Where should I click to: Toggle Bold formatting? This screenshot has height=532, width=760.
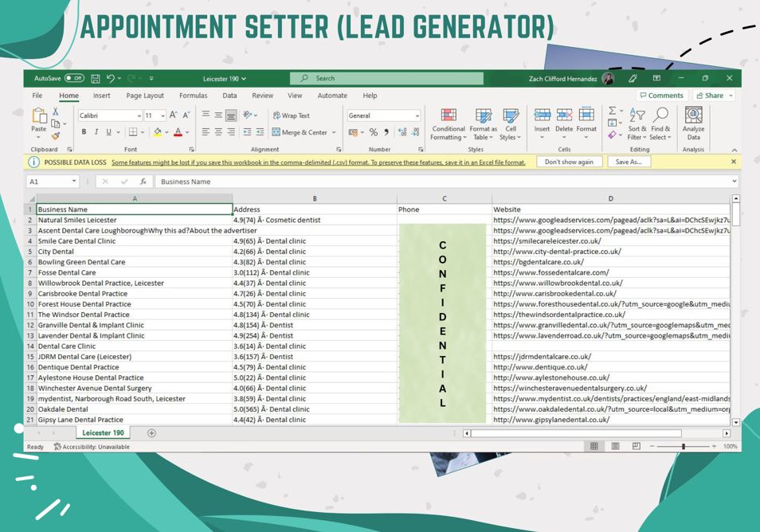84,131
